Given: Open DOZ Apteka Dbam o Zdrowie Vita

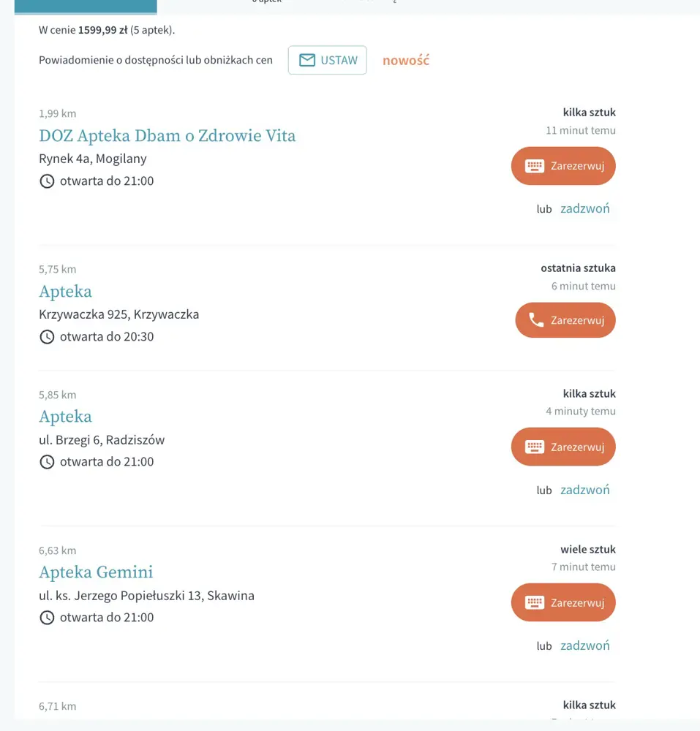Looking at the screenshot, I should pos(167,136).
